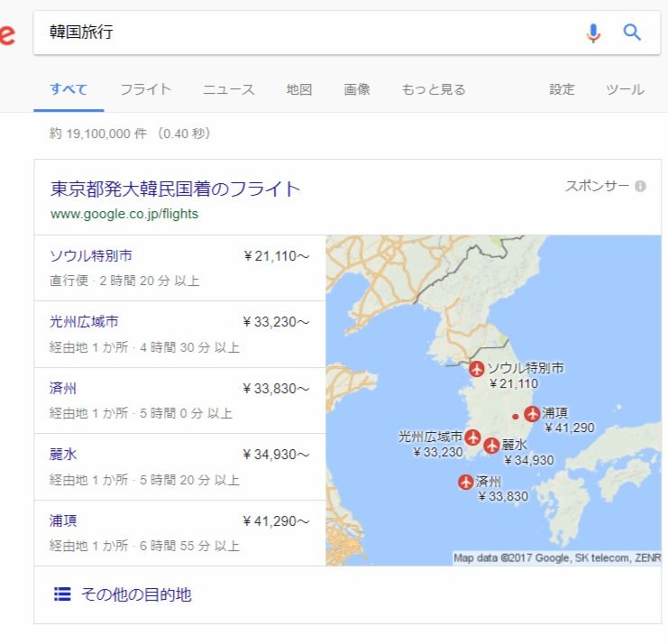Image resolution: width=668 pixels, height=644 pixels.
Task: Open the 画像 tab
Action: coord(357,89)
